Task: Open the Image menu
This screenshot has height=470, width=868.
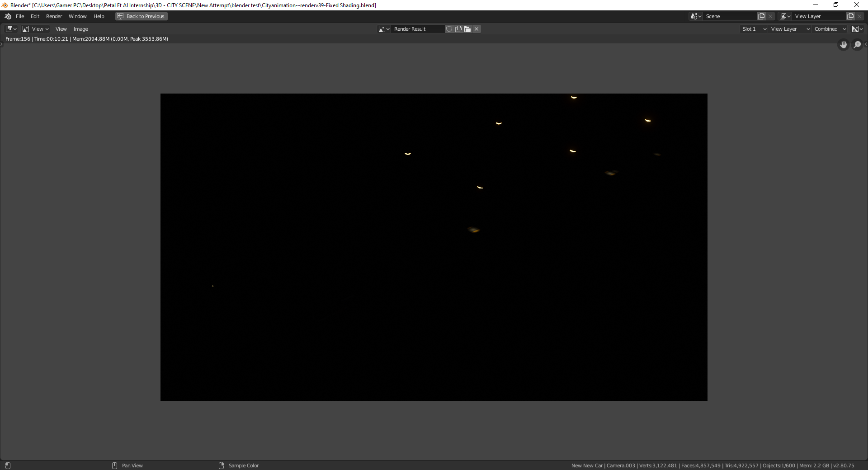Action: tap(80, 28)
